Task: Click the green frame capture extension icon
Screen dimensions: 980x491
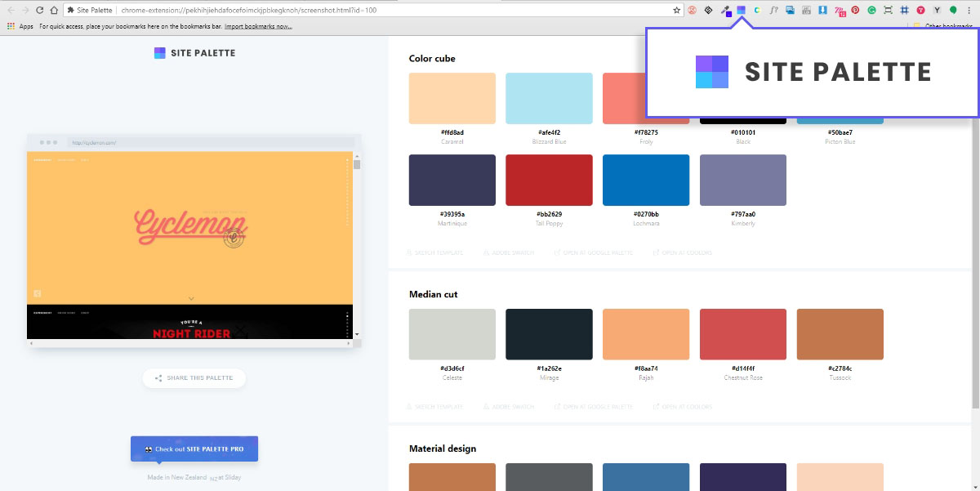Action: pyautogui.click(x=889, y=11)
